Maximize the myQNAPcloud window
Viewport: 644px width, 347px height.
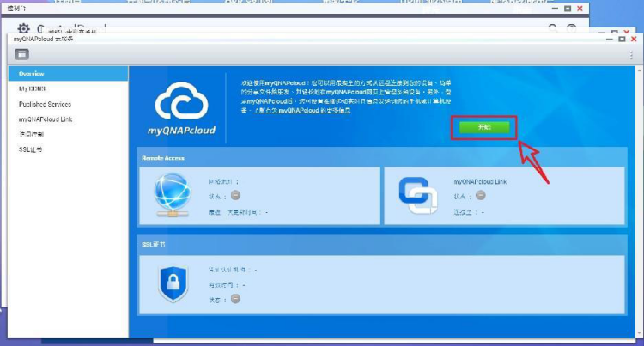coord(622,39)
